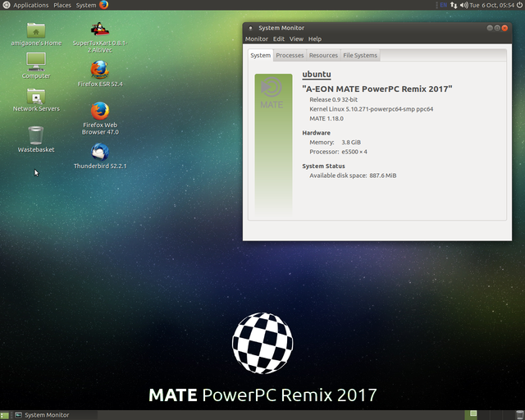
Task: Open the volume speaker tray icon
Action: tap(463, 5)
